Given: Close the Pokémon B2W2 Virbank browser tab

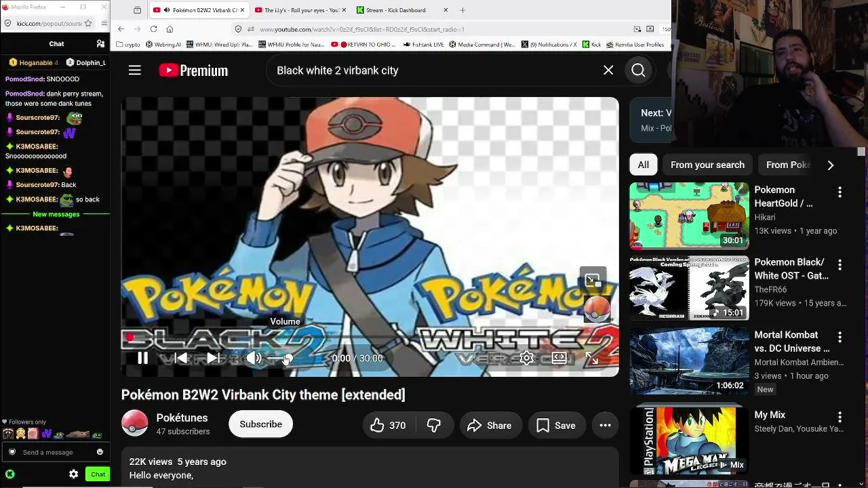Looking at the screenshot, I should point(242,10).
